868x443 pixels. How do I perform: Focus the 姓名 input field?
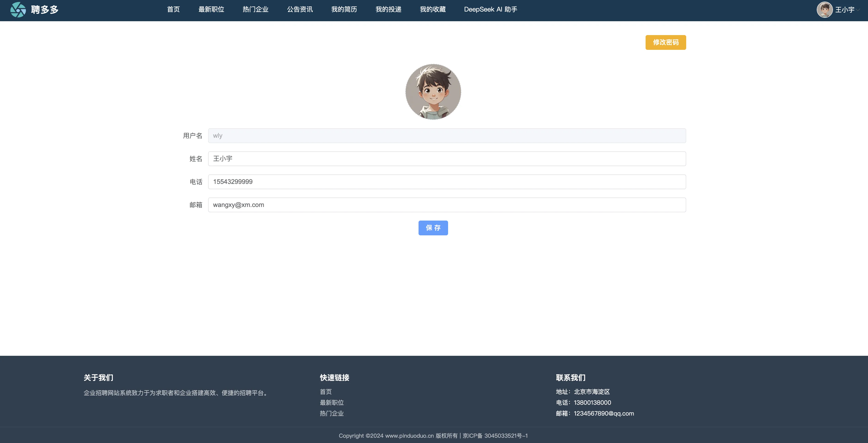447,159
